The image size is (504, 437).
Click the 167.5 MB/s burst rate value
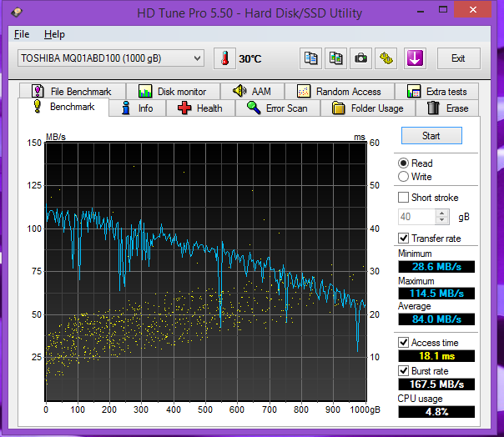coord(436,384)
